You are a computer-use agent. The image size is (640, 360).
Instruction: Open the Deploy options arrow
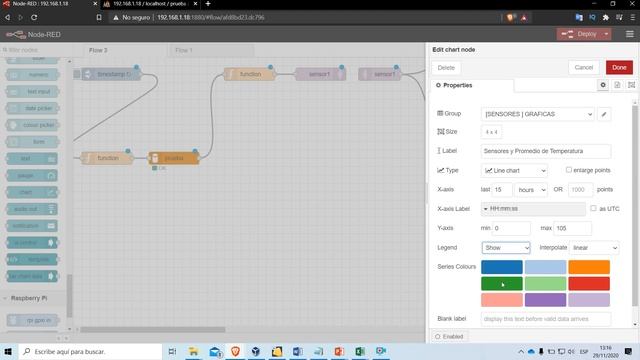pos(607,34)
